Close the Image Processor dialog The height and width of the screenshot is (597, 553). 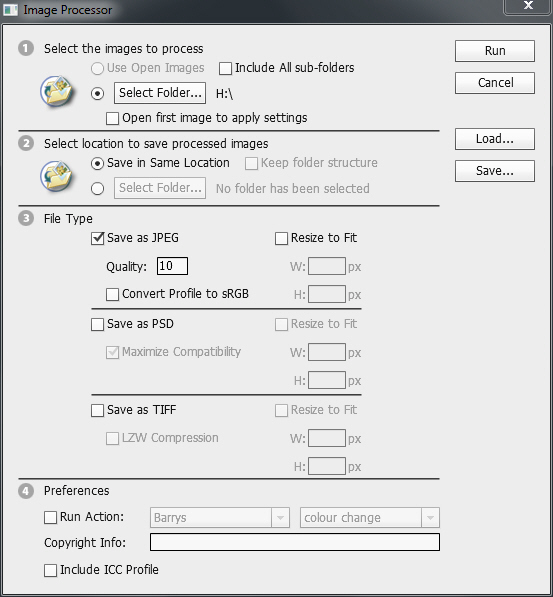(528, 6)
